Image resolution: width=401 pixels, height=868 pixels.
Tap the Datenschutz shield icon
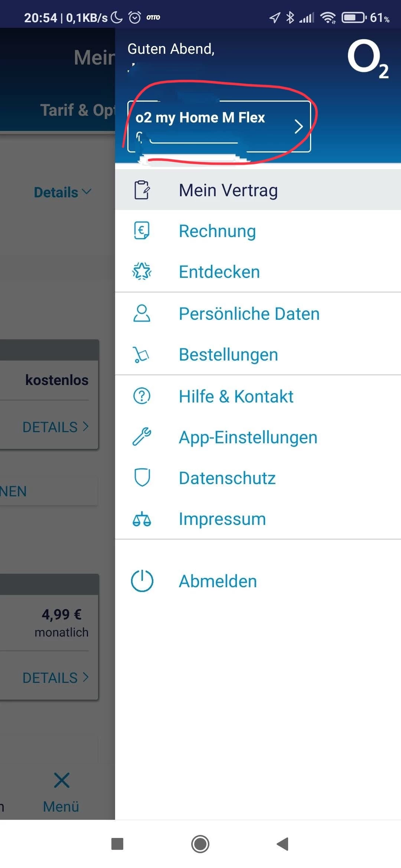tap(141, 477)
